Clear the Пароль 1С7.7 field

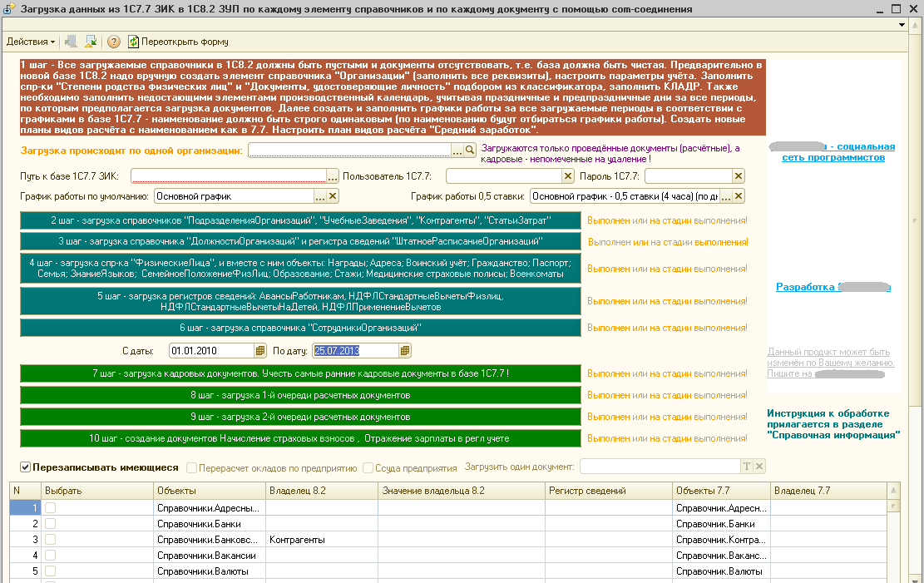(739, 176)
